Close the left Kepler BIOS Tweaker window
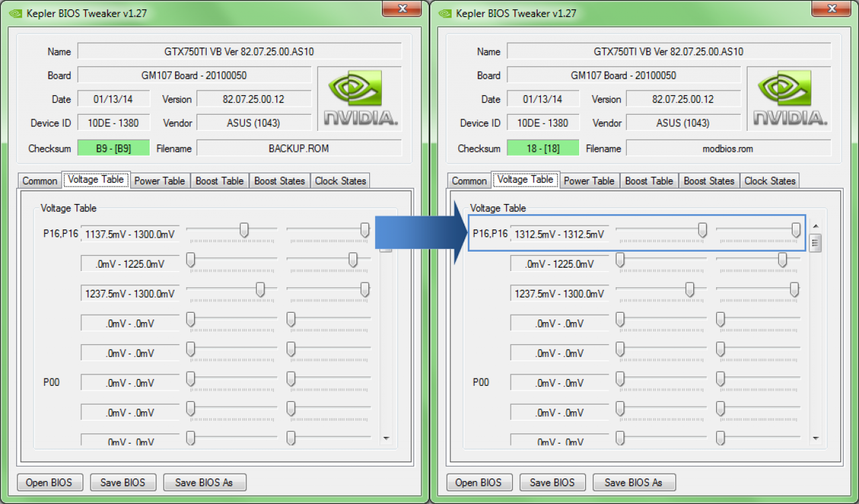This screenshot has height=504, width=859. (402, 9)
